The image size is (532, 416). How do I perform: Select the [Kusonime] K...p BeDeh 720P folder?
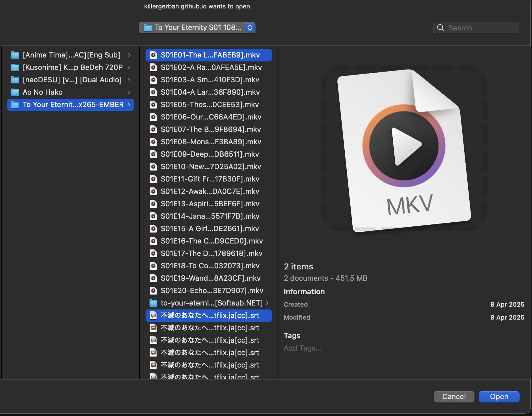click(72, 67)
